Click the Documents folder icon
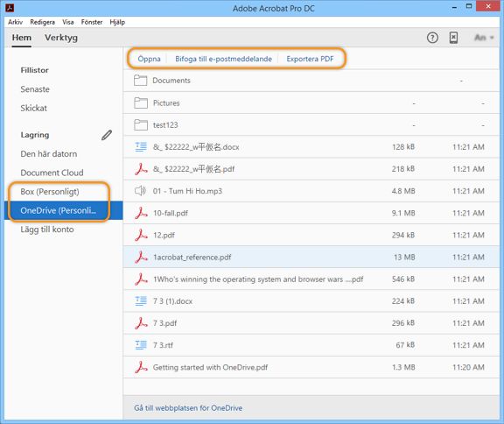The width and height of the screenshot is (504, 424). click(x=141, y=81)
